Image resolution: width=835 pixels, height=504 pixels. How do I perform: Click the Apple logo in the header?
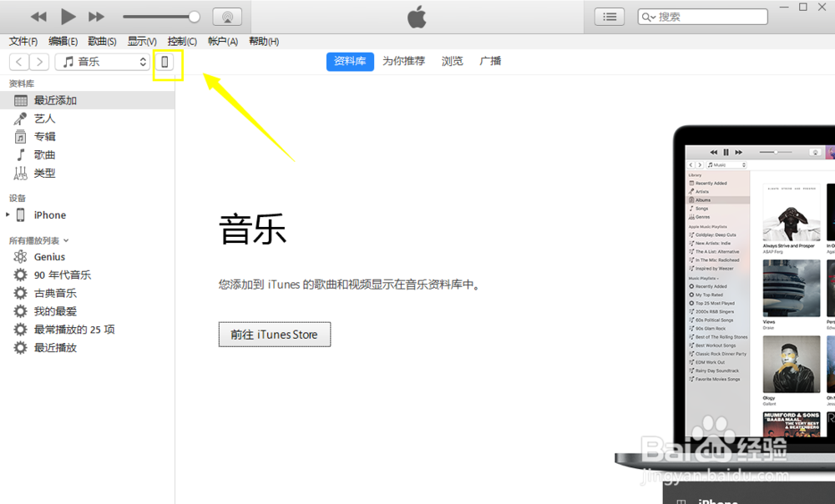click(417, 17)
